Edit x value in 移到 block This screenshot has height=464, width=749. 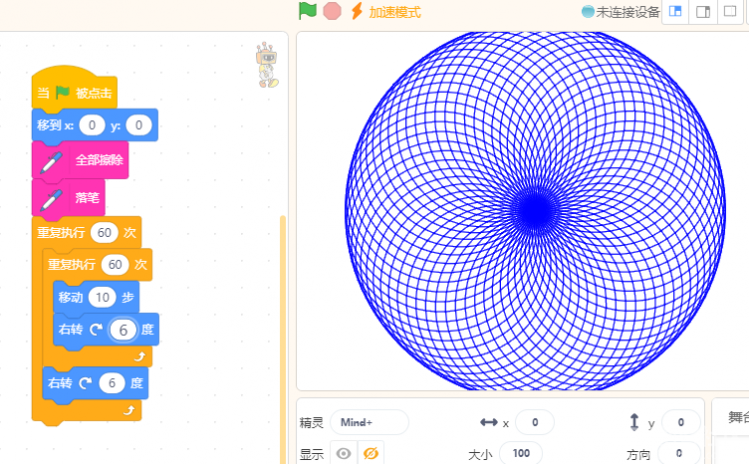point(92,125)
